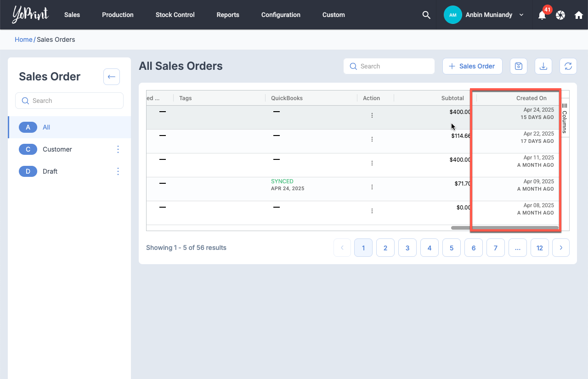Open the global search magnifier icon
588x379 pixels.
click(426, 15)
